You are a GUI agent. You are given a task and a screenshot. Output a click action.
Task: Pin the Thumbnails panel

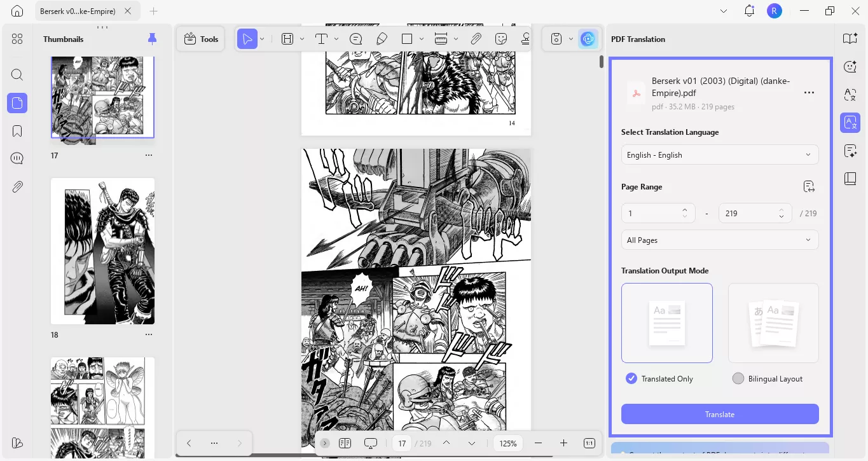152,39
